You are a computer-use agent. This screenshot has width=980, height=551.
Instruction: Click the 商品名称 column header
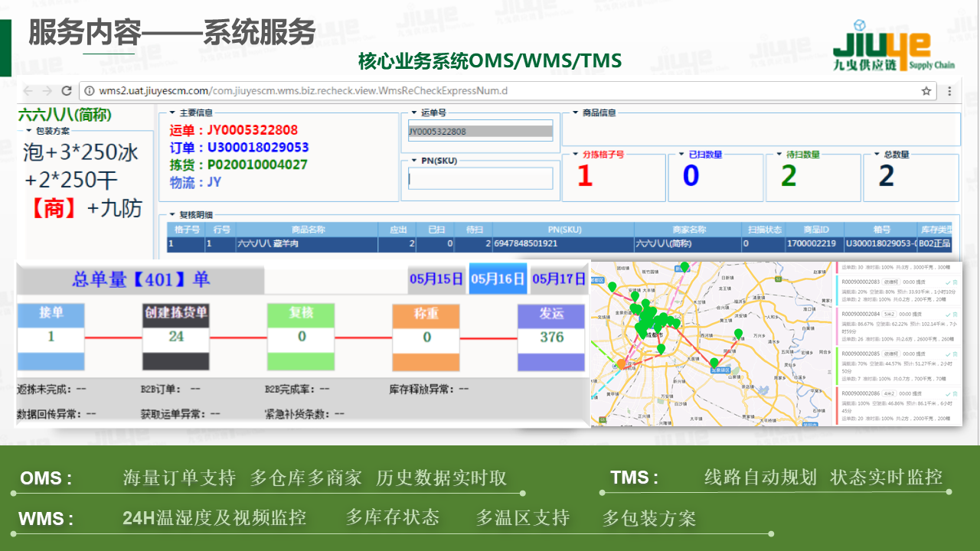click(308, 230)
